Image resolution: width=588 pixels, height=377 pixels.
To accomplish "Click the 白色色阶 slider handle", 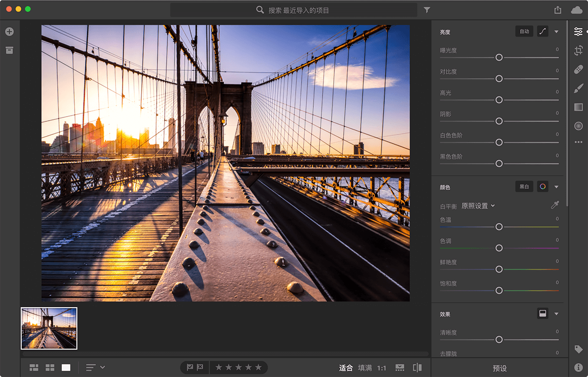I will pos(499,142).
